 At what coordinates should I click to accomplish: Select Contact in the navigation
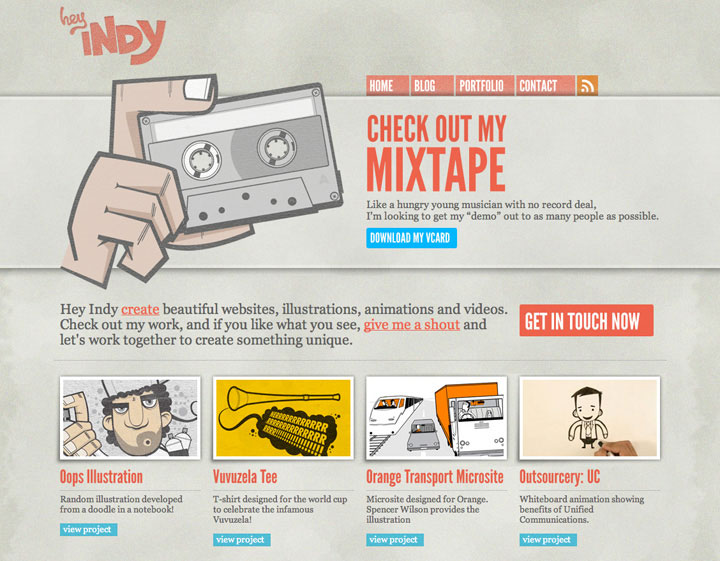click(x=545, y=85)
